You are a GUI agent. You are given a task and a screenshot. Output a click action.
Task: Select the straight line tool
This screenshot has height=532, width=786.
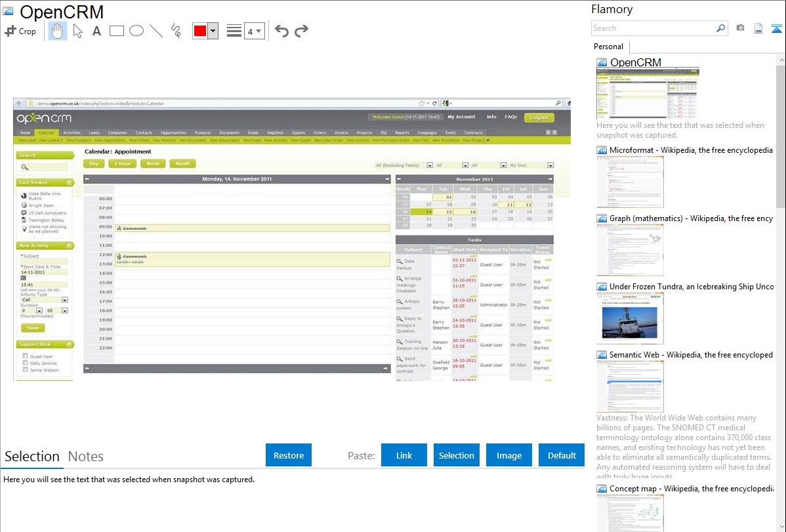tap(155, 31)
